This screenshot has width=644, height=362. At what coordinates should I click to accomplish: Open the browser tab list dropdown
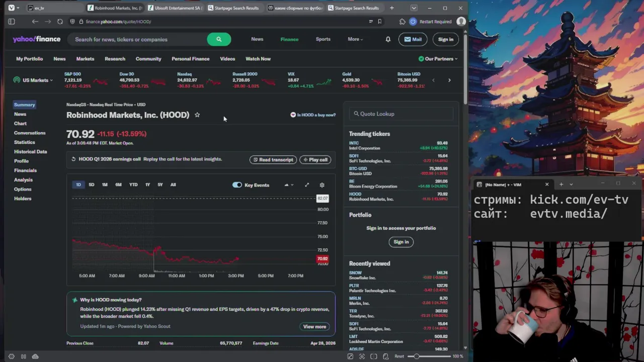[414, 8]
